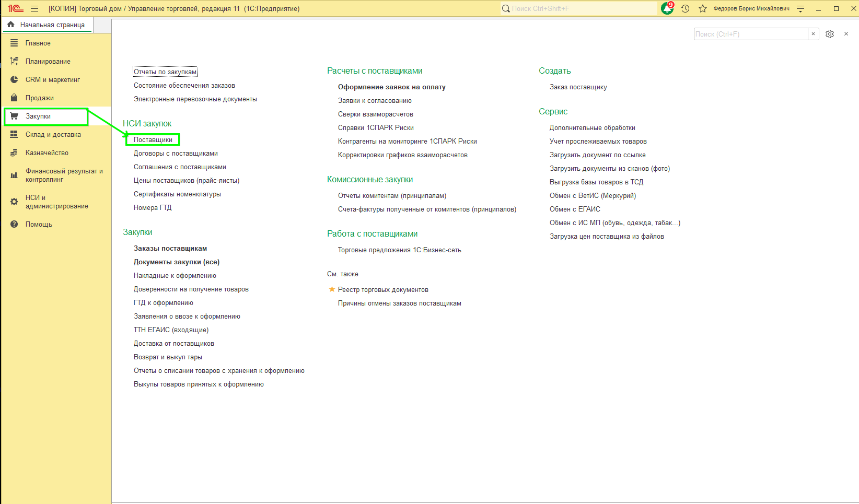This screenshot has height=504, width=859.
Task: Clear the section search with the x button
Action: tap(813, 34)
